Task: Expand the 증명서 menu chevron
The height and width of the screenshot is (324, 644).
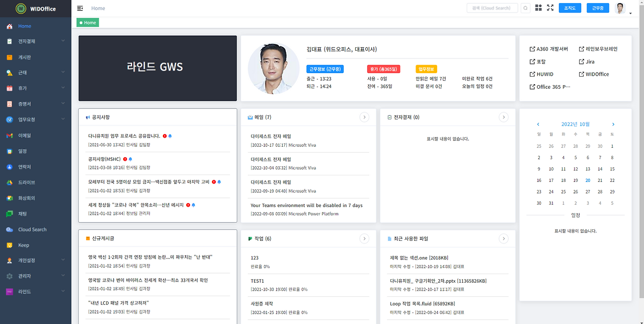Action: point(63,104)
